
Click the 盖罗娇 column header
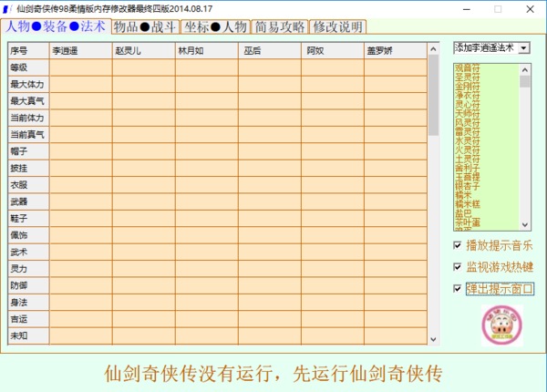pos(396,51)
